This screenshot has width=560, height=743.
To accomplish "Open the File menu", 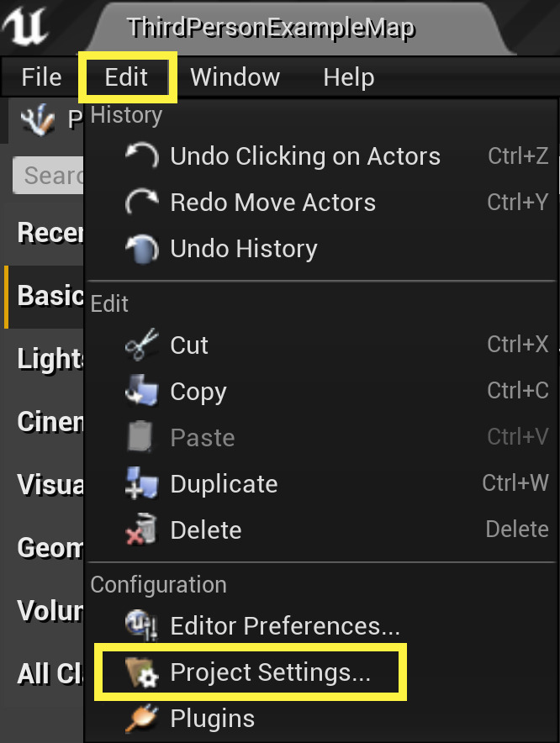I will [x=41, y=77].
